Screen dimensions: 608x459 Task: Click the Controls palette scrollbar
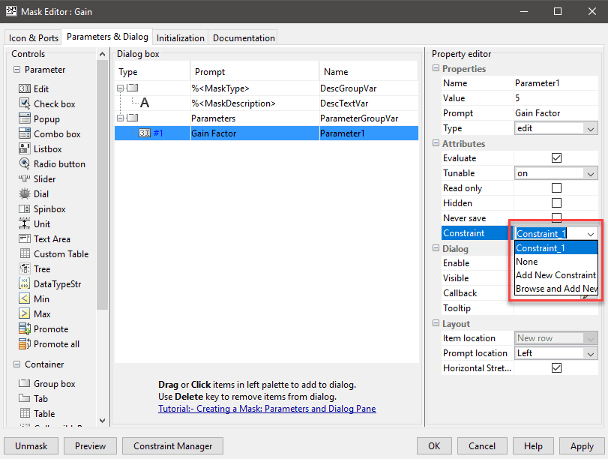coord(102,186)
